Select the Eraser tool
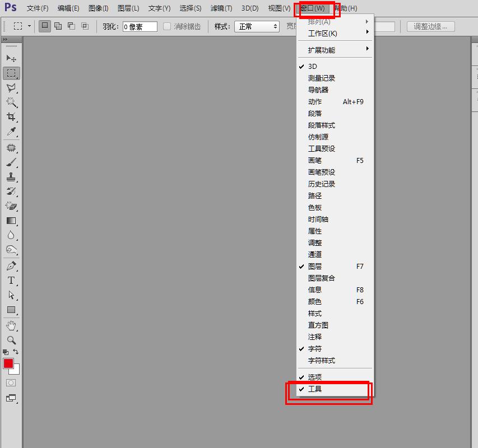478x448 pixels. tap(11, 206)
